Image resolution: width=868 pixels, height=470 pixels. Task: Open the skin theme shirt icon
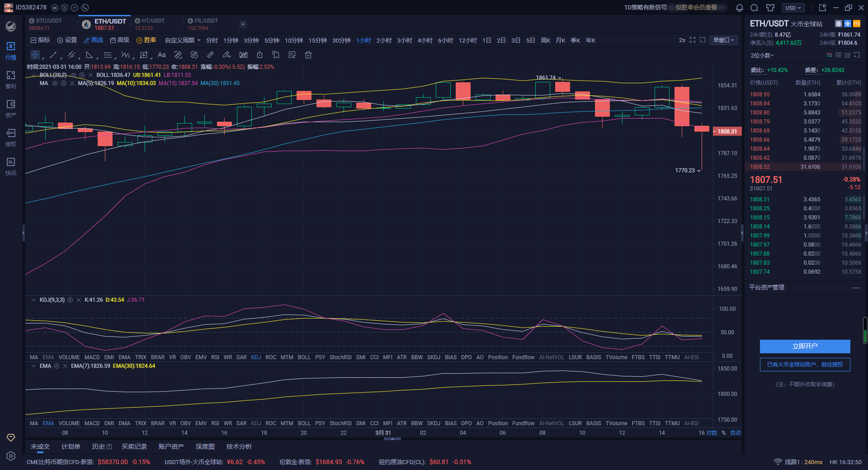coord(770,8)
